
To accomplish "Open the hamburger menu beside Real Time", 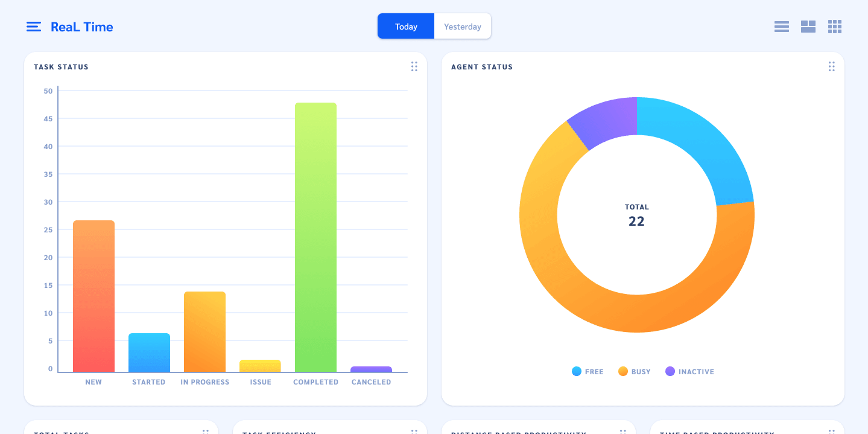I will [x=34, y=27].
